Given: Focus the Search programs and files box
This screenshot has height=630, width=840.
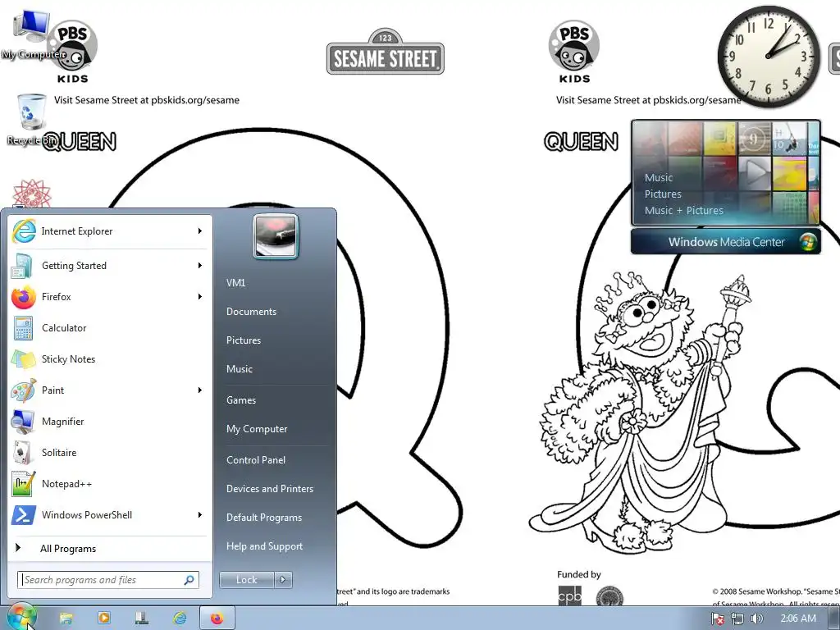Looking at the screenshot, I should tap(108, 580).
